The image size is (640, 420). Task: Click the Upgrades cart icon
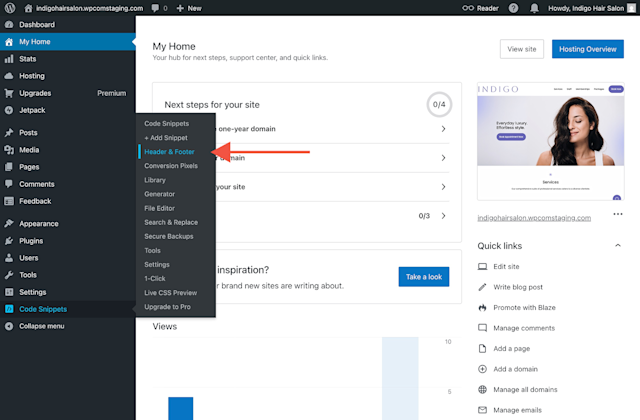(9, 93)
